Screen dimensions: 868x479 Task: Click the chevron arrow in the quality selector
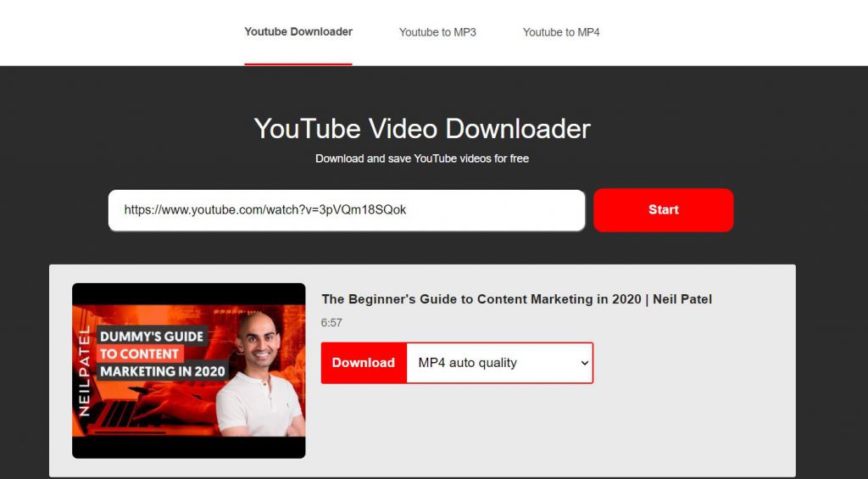coord(583,363)
